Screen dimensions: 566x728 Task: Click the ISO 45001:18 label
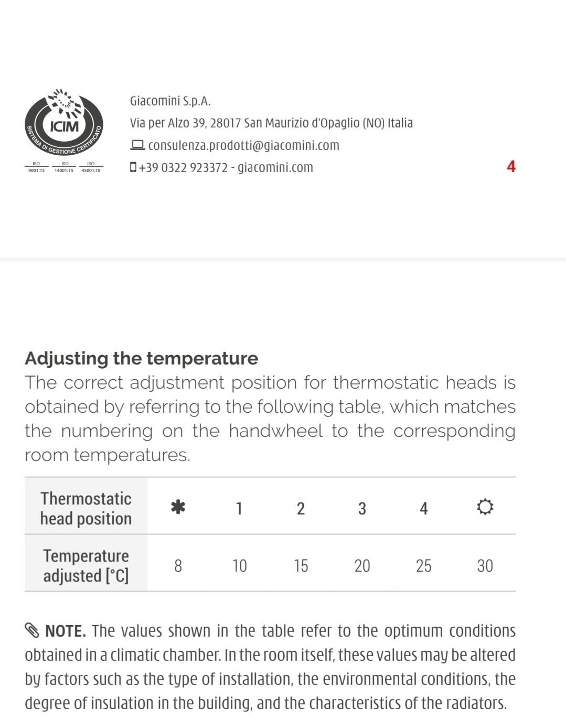[x=91, y=167]
